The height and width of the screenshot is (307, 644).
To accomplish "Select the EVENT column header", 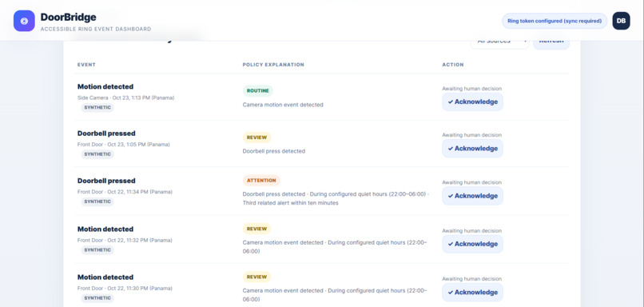I will coord(86,65).
